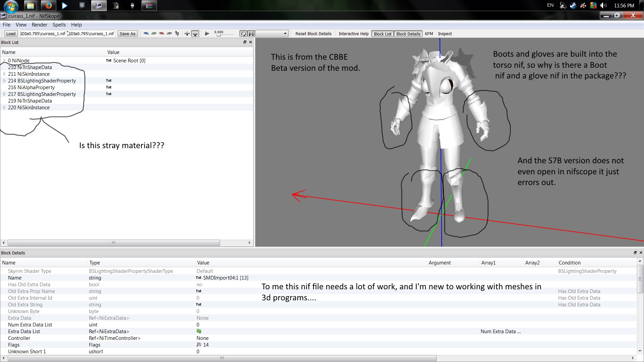Viewport: 644px width, 362px height.
Task: Play the animation in the toolbar
Action: click(207, 34)
